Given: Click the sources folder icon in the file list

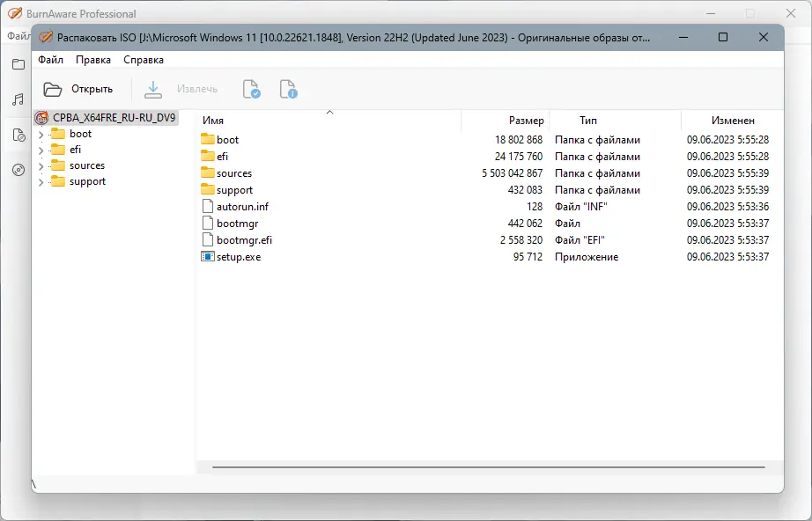Looking at the screenshot, I should click(x=208, y=172).
